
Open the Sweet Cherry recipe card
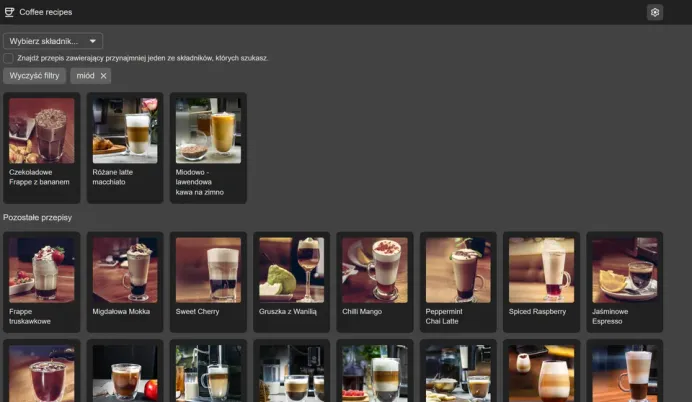208,282
